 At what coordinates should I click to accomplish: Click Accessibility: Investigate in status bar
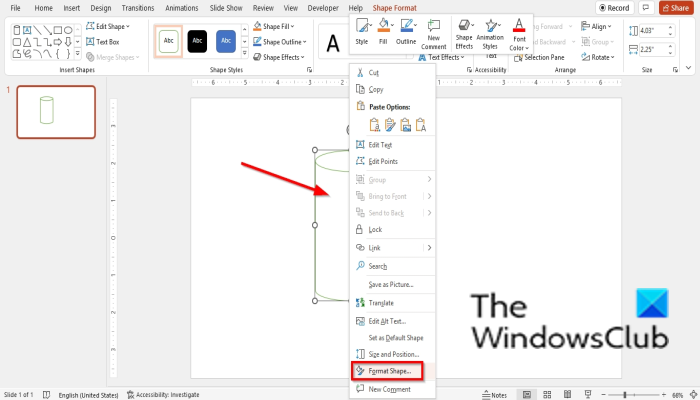click(x=163, y=395)
